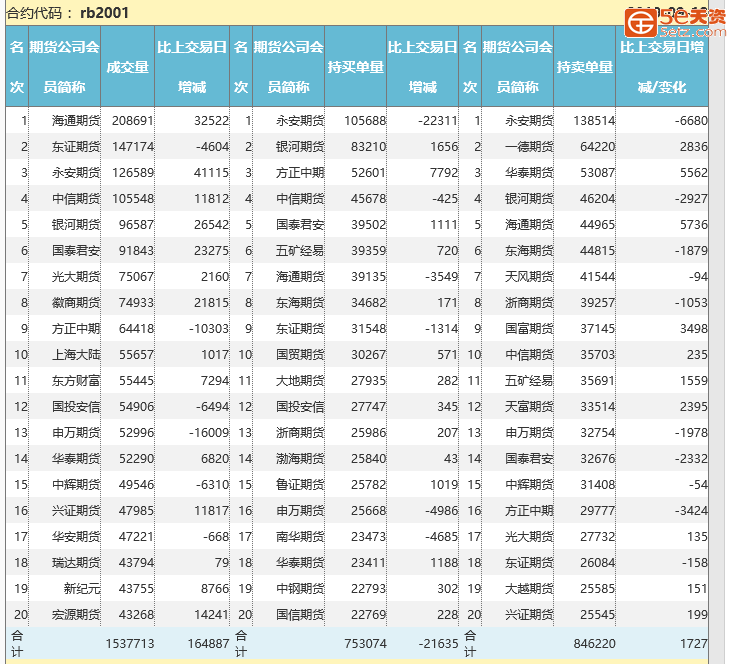
Task: Select 天风期货 in short positions
Action: pos(529,277)
